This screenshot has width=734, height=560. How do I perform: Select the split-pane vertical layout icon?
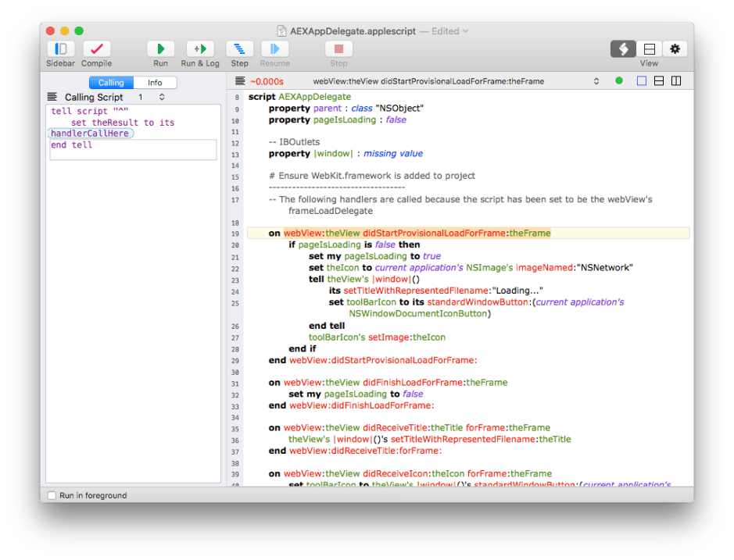point(675,80)
